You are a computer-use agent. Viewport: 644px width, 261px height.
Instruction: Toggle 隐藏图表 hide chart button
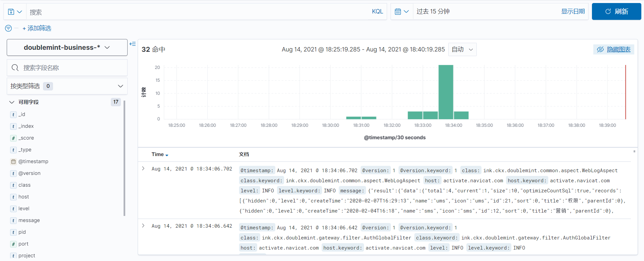[614, 49]
